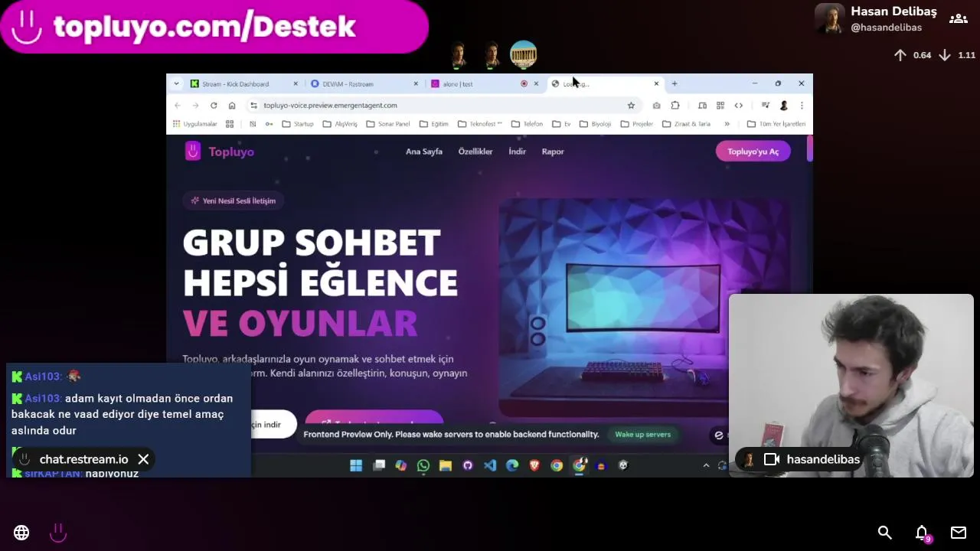This screenshot has height=551, width=980.
Task: Select Ana Sayfa in site navigation
Action: 424,152
